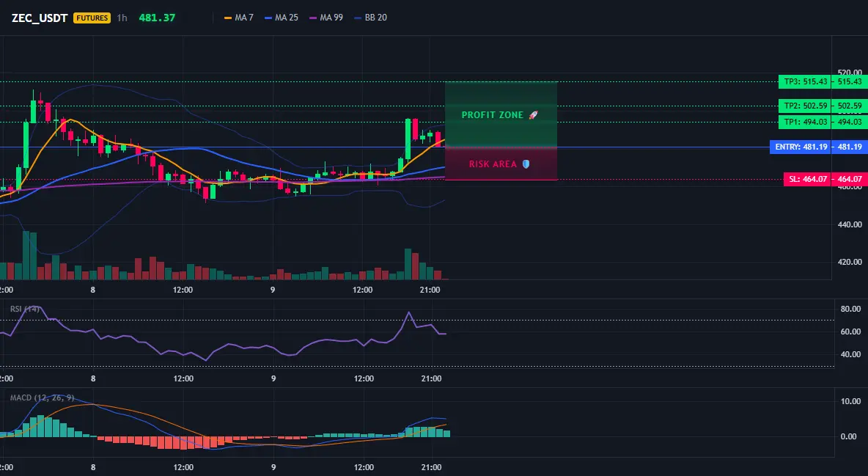
Task: Click the 80.00 RSI axis label
Action: pyautogui.click(x=851, y=309)
